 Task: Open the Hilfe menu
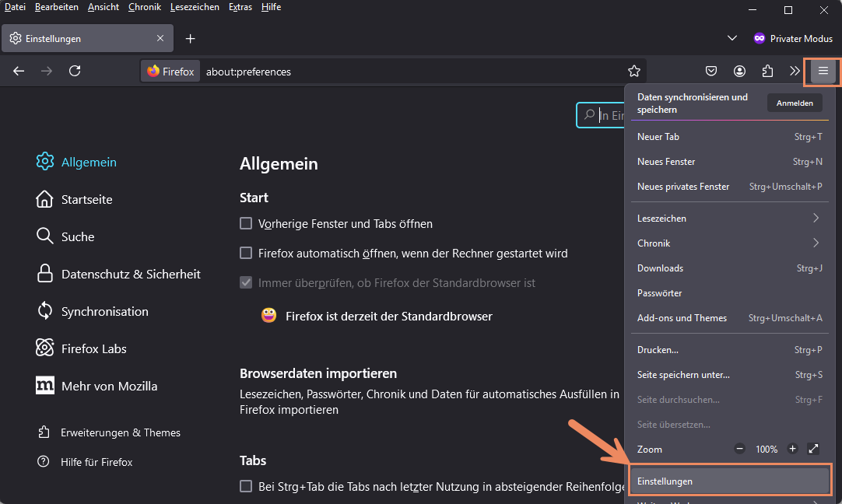pos(271,7)
